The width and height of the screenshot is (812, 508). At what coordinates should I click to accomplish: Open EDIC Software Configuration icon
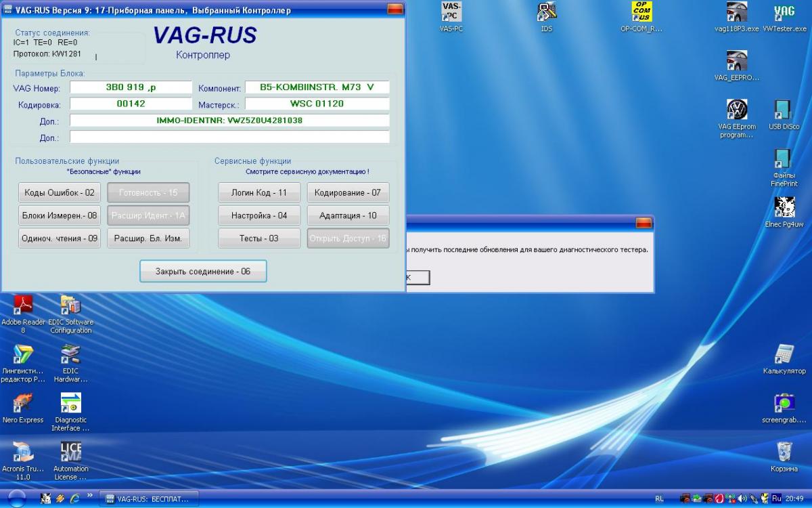[x=70, y=314]
